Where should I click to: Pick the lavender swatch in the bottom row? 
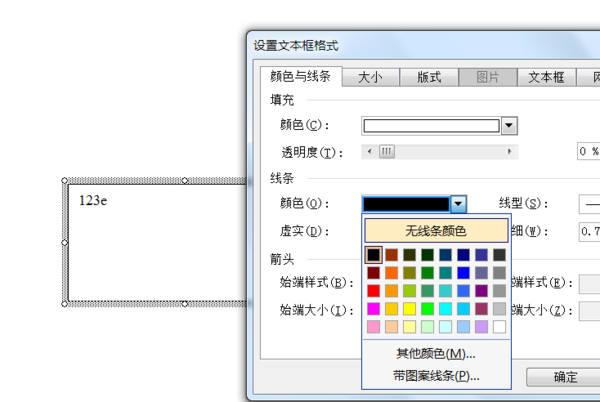click(481, 327)
